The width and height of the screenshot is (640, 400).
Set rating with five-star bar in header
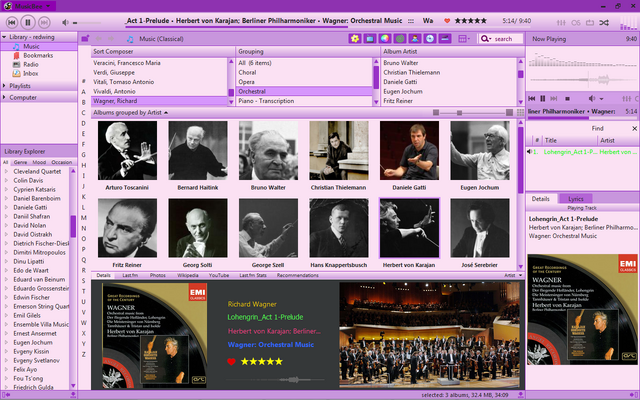[x=471, y=21]
